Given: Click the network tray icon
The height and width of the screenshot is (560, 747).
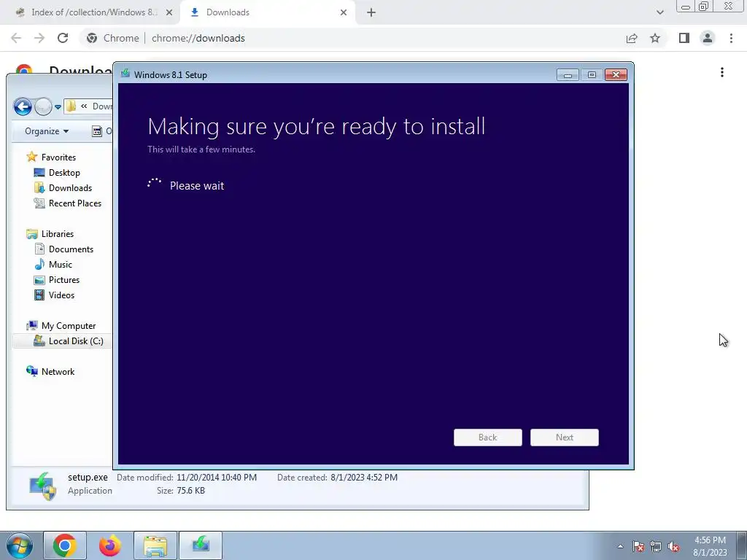Looking at the screenshot, I should tap(656, 547).
